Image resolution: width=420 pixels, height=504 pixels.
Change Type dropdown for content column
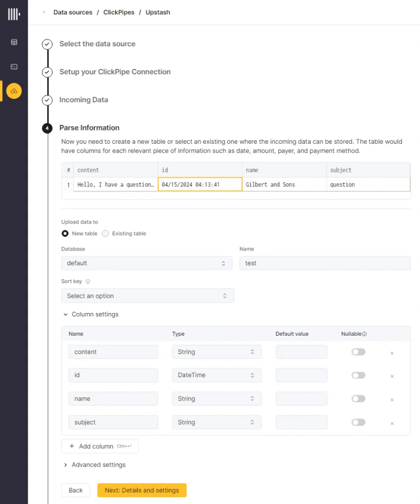[x=217, y=352]
